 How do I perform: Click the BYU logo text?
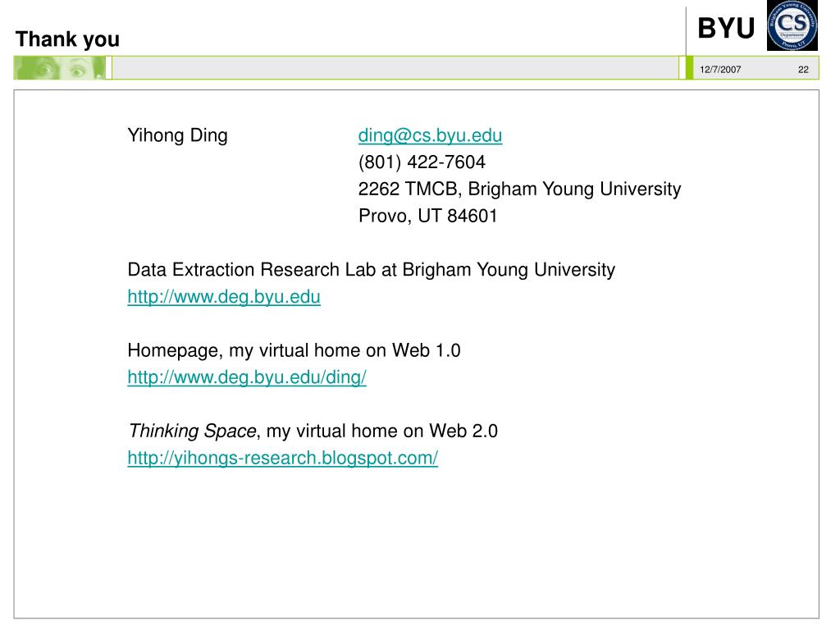726,28
